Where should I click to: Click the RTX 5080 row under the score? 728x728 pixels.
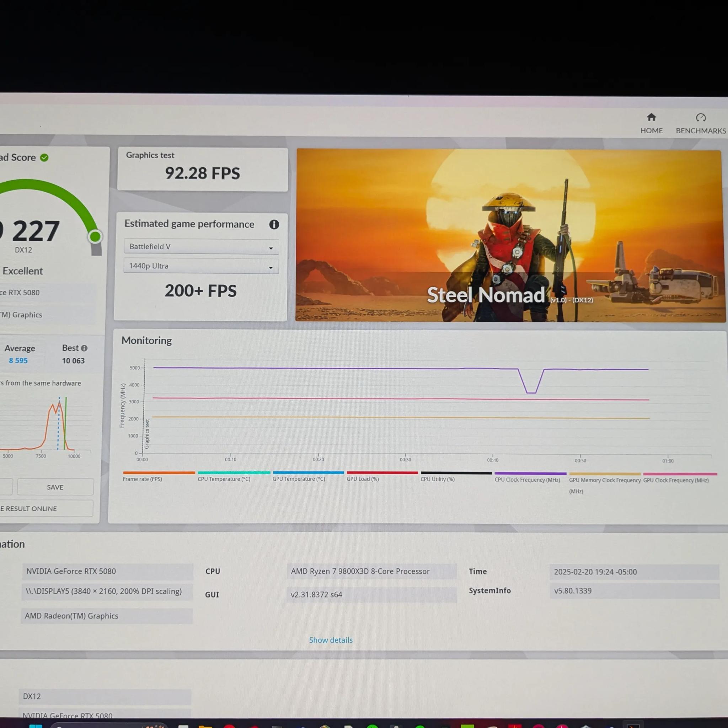tap(47, 293)
